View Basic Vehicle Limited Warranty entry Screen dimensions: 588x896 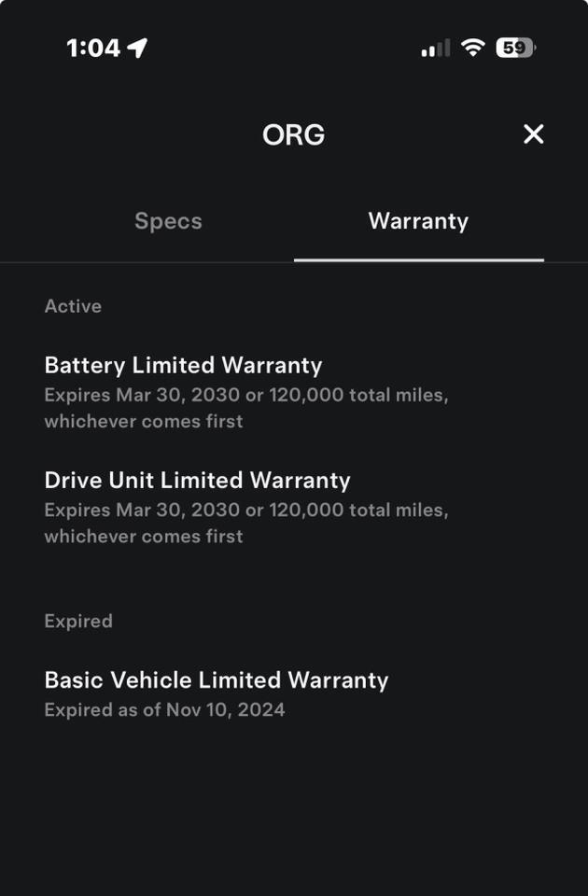point(217,680)
